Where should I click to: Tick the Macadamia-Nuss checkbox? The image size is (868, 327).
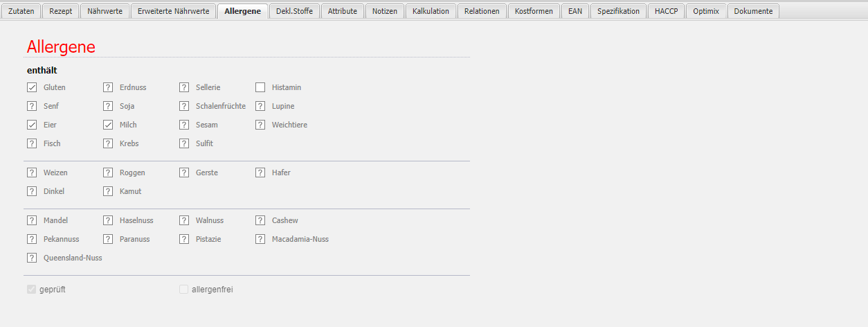click(260, 239)
